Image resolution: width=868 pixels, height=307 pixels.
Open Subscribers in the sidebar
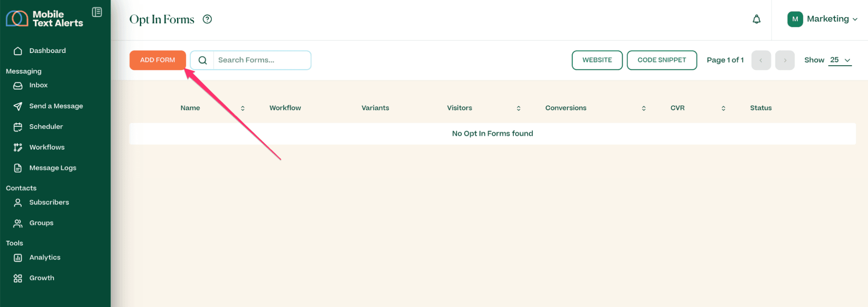coord(49,202)
